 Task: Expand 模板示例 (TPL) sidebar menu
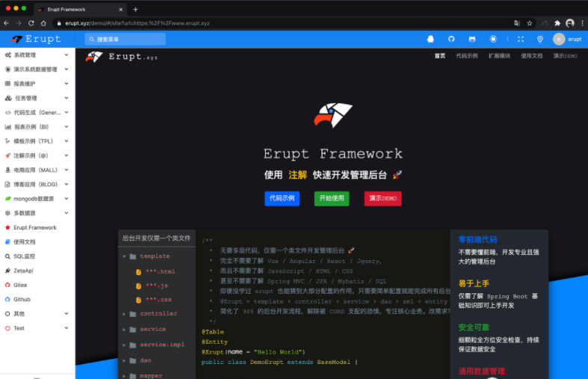click(37, 141)
